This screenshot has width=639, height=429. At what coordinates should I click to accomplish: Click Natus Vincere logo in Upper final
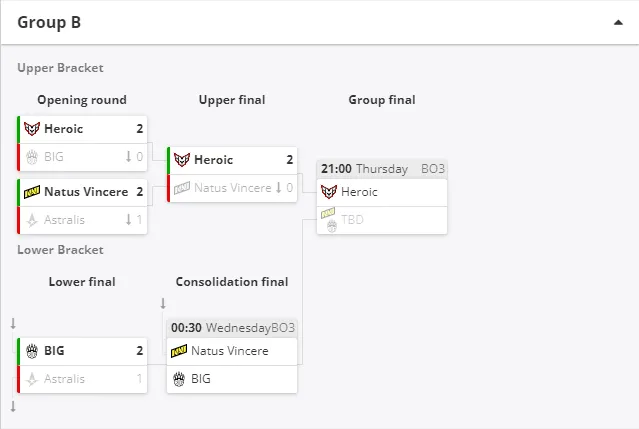click(x=182, y=188)
